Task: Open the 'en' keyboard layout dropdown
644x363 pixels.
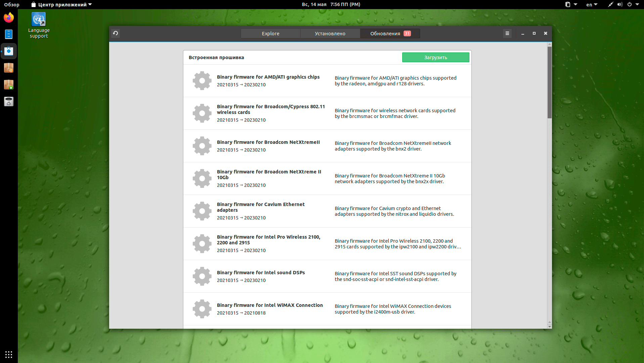Action: point(592,4)
